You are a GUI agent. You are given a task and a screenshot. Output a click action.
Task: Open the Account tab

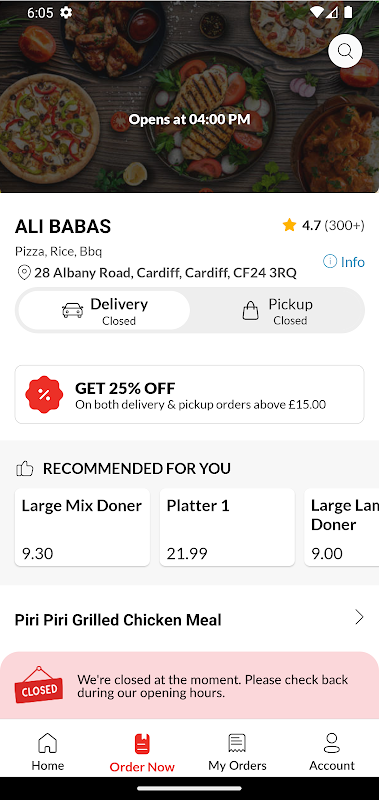pyautogui.click(x=332, y=752)
